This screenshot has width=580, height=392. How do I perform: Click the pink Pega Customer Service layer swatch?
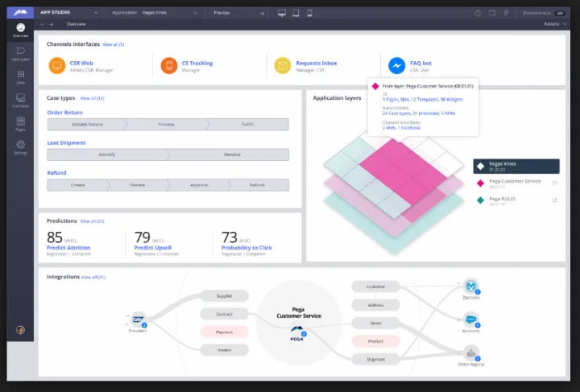coord(481,183)
